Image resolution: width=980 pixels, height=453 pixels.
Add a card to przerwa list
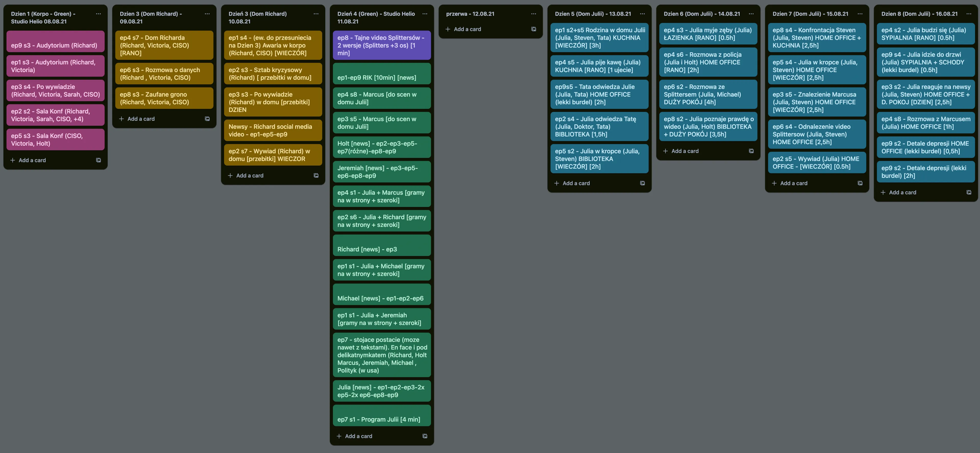(467, 29)
